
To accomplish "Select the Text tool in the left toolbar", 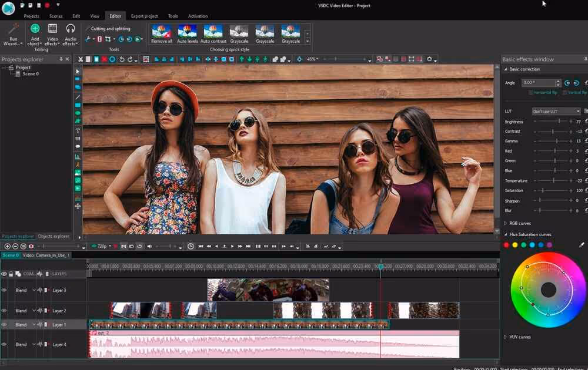I will pos(78,130).
